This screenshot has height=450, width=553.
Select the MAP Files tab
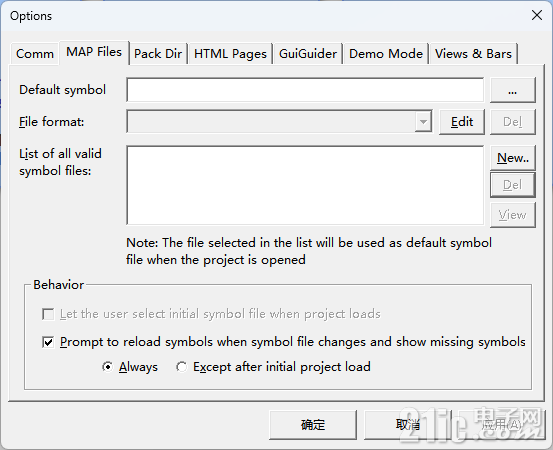(94, 52)
